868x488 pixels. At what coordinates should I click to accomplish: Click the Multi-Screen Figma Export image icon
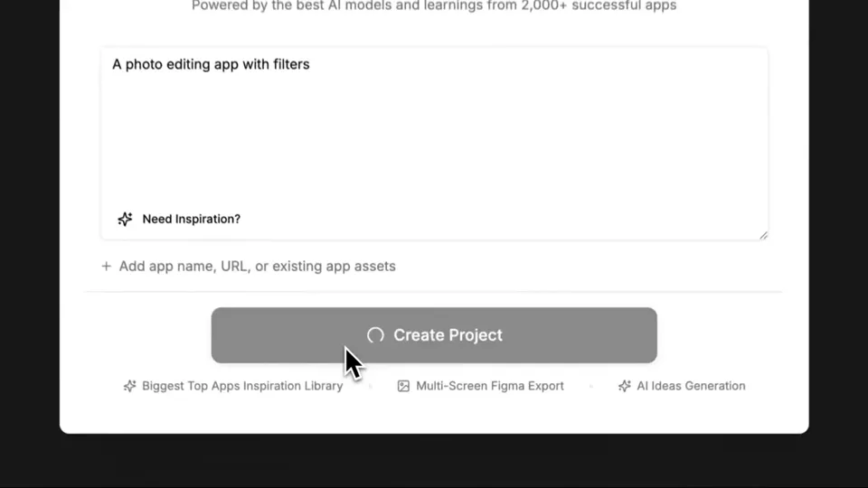coord(403,386)
